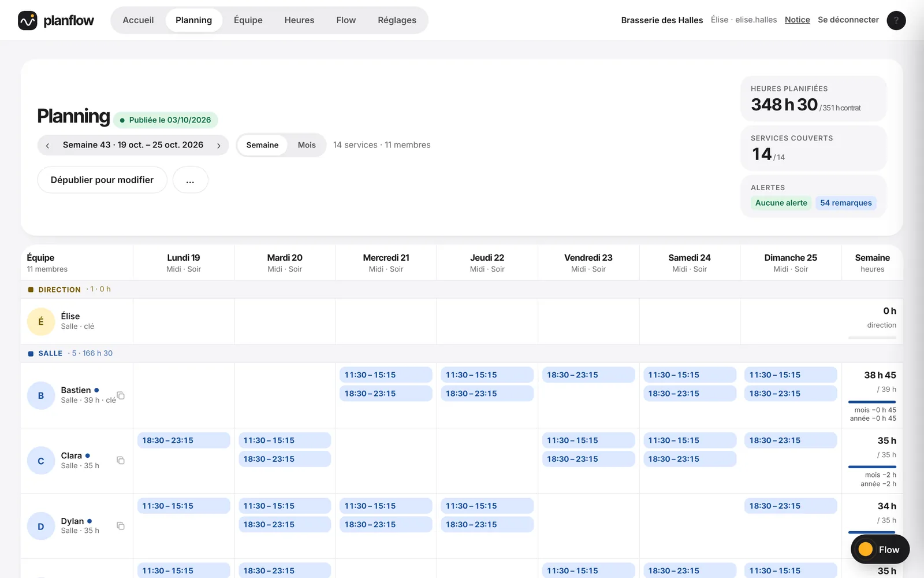Open the Notice link
Viewport: 924px width, 578px height.
(797, 20)
